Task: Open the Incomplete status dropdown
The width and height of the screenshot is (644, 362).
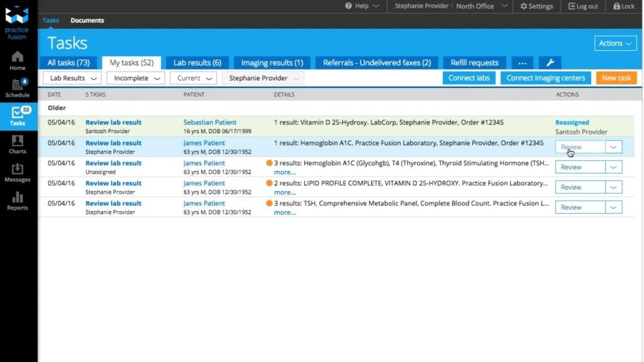Action: tap(135, 78)
